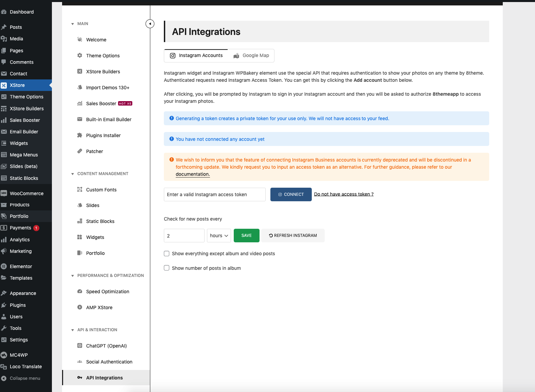
Task: Hide the XStore panel sidebar with arrow toggle
Action: 150,24
